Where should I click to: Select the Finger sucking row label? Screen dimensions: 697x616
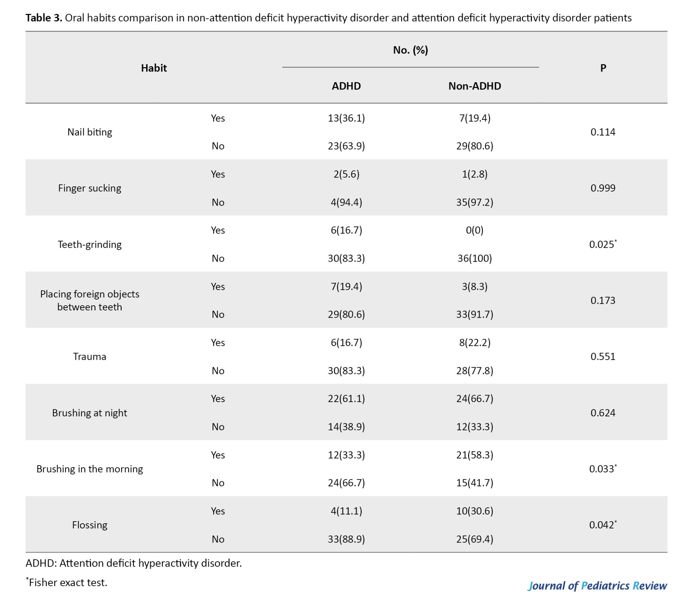[90, 188]
